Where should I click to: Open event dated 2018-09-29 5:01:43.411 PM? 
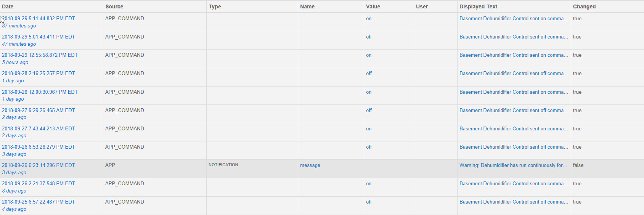click(x=39, y=37)
